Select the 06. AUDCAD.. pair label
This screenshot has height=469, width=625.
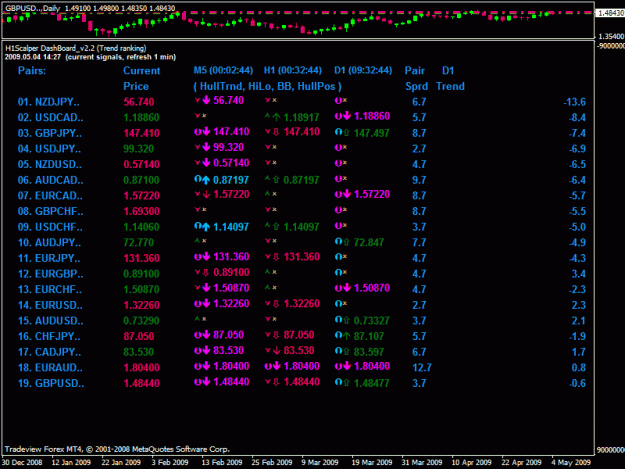click(x=51, y=180)
